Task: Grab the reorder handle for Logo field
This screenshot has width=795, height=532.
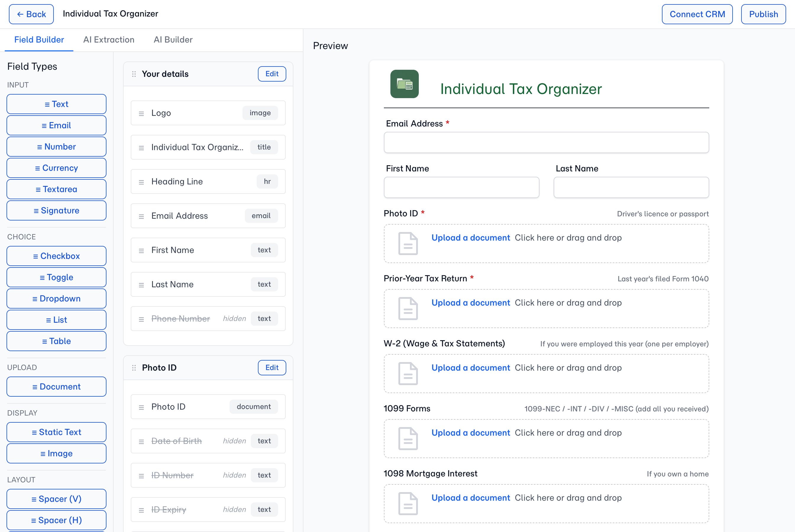Action: [142, 113]
